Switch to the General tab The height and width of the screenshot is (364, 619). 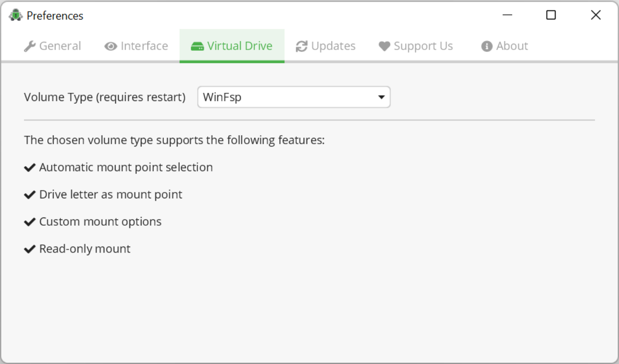[52, 46]
